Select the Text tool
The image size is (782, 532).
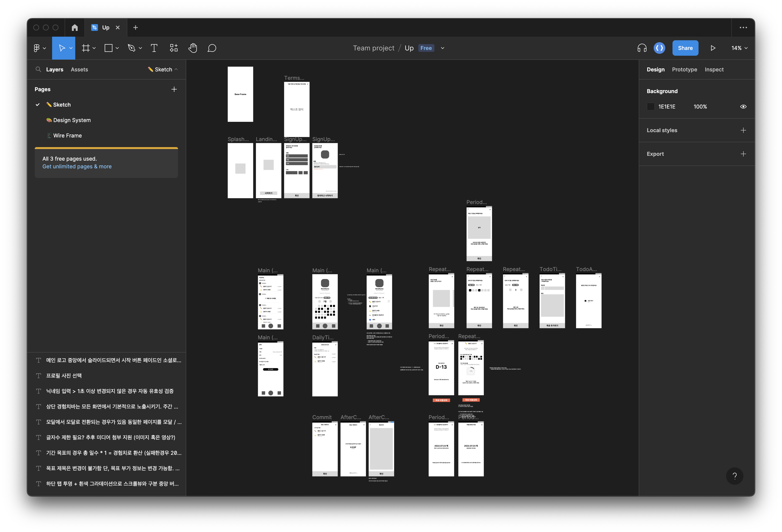click(x=154, y=48)
